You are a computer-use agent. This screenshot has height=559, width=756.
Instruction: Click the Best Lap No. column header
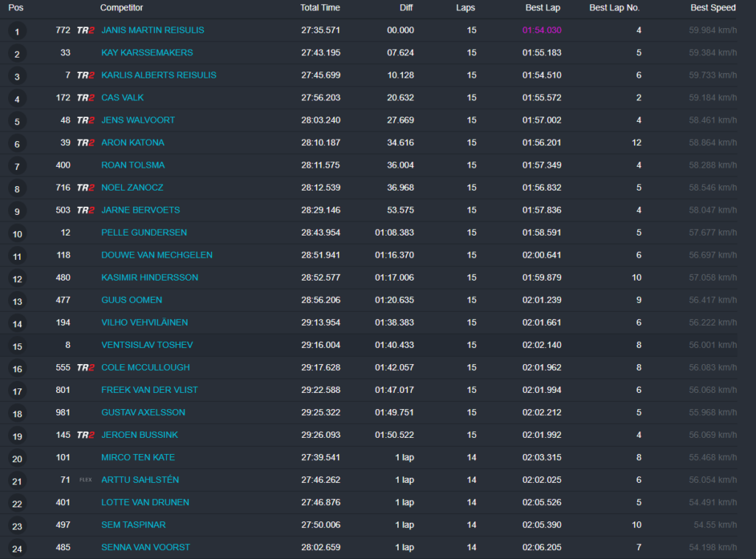pyautogui.click(x=614, y=8)
